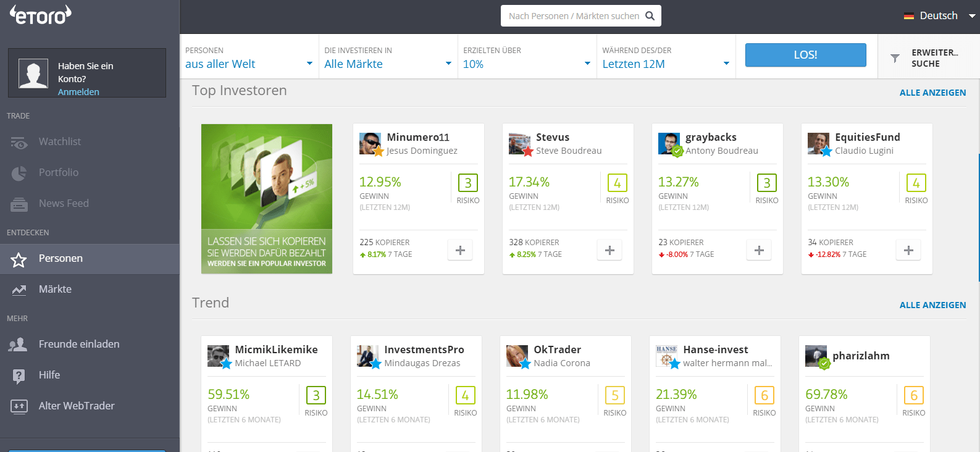Click Hanse-invest's logo avatar

click(667, 356)
